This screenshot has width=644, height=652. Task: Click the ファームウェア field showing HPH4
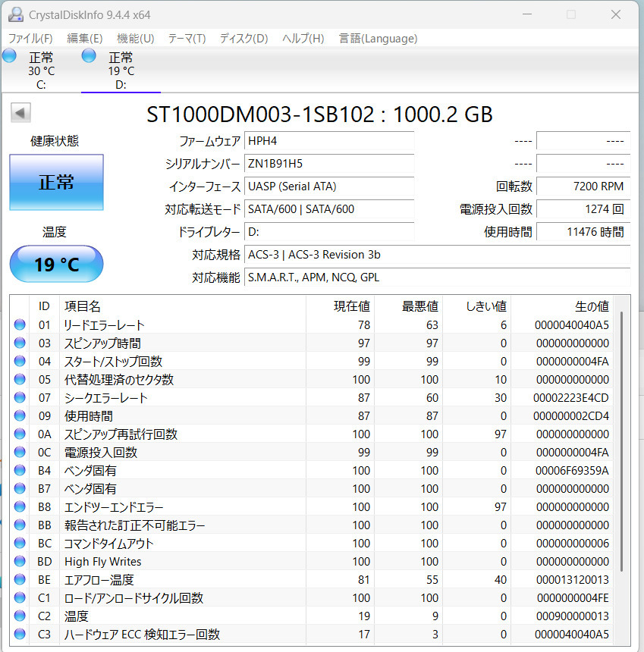329,141
